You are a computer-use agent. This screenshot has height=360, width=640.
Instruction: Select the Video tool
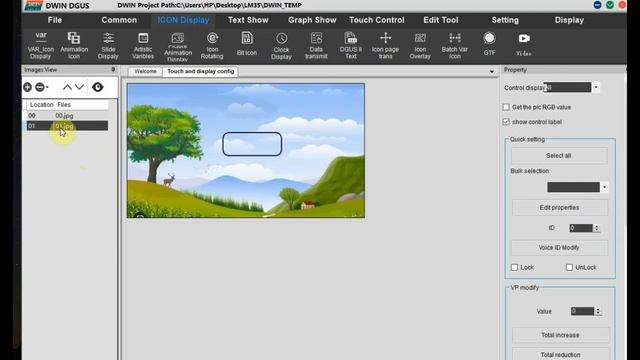[524, 44]
